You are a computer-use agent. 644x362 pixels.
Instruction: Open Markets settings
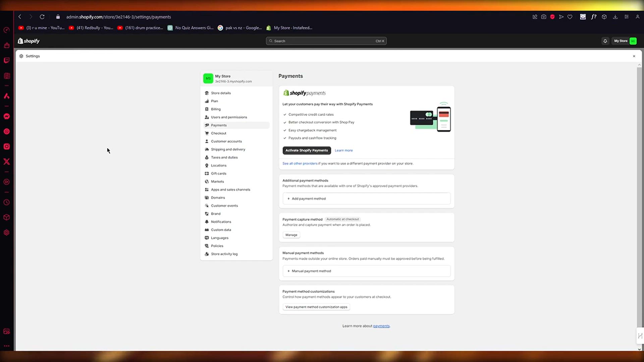pyautogui.click(x=236, y=182)
